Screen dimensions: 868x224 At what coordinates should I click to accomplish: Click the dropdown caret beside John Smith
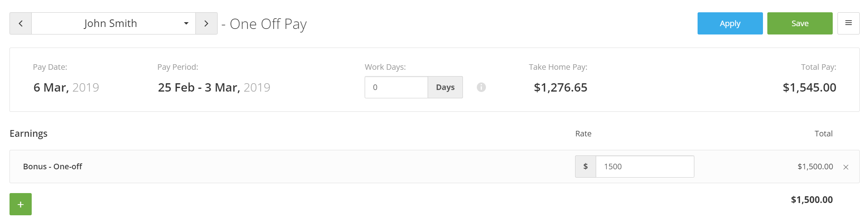[x=186, y=23]
